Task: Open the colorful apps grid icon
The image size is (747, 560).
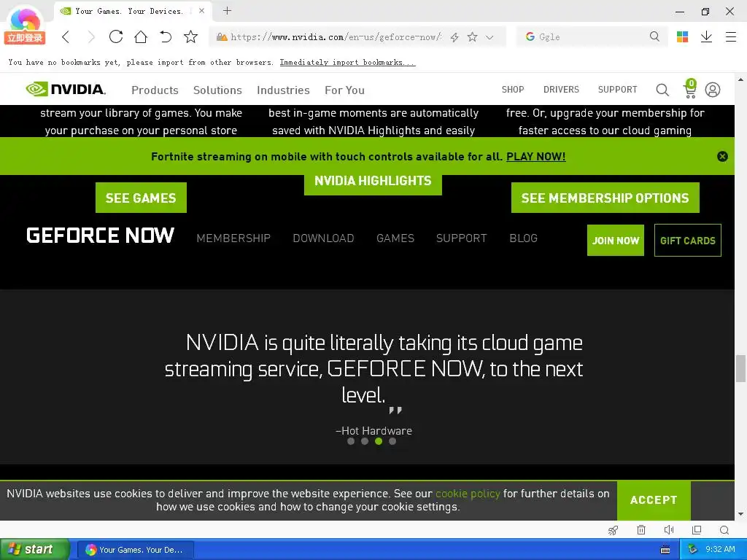Action: click(682, 36)
